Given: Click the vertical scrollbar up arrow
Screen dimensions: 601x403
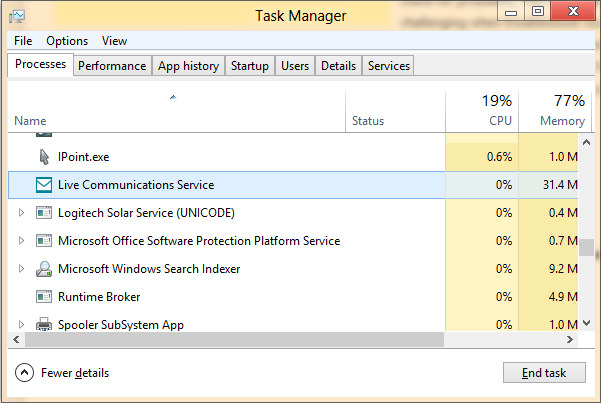Looking at the screenshot, I should pos(586,143).
